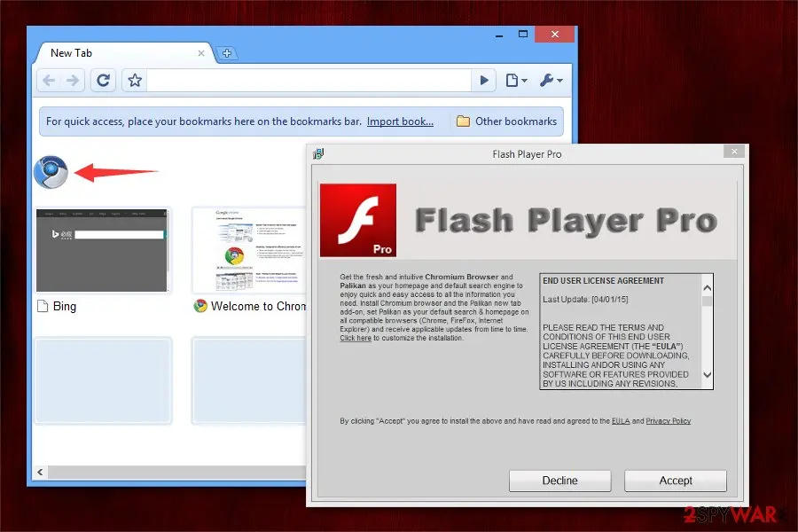Select the New Tab tab
The image size is (798, 532).
122,53
